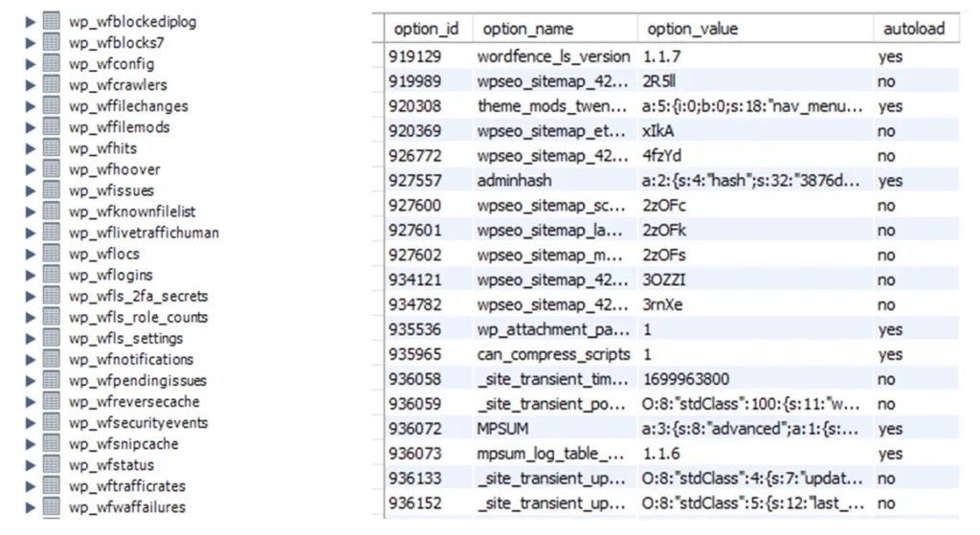Click the table icon for wp_wfls_2fa_secrets
The width and height of the screenshot is (980, 535).
point(52,296)
